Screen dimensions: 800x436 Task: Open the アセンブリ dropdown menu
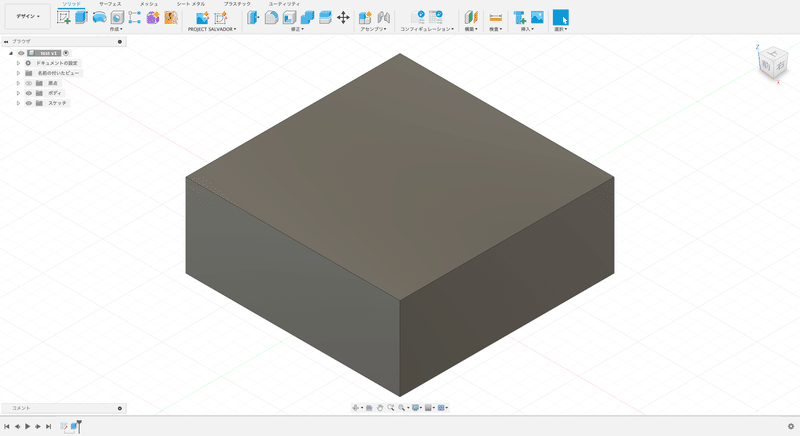[373, 29]
